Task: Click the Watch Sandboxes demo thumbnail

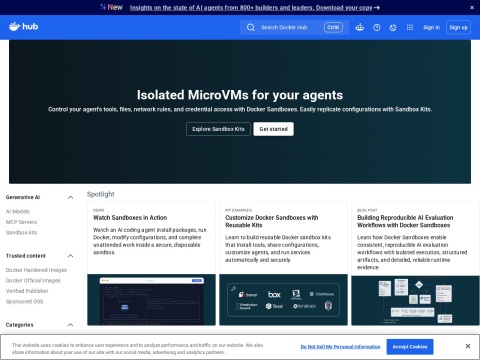Action: coord(151,300)
